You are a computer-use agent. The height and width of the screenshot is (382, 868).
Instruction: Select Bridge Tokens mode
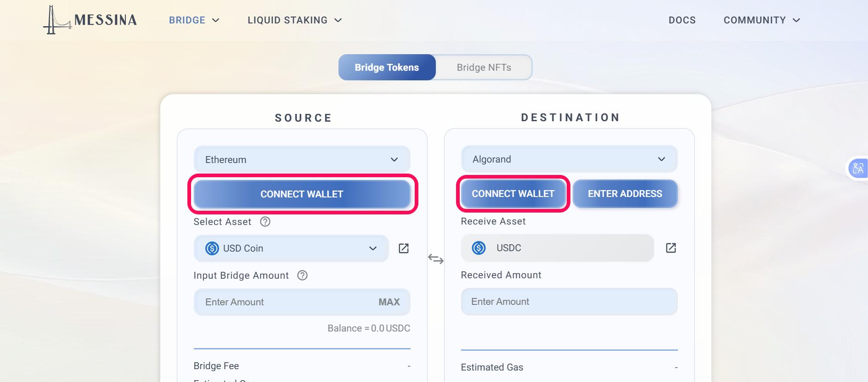(x=387, y=67)
